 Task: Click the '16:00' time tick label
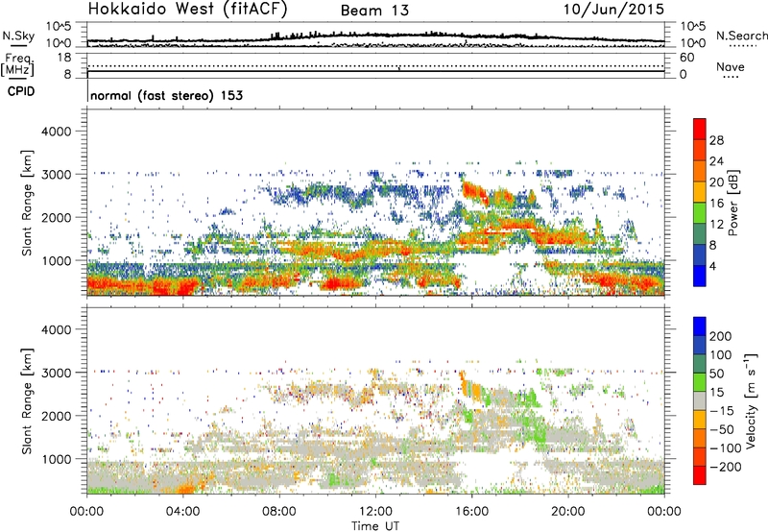471,512
